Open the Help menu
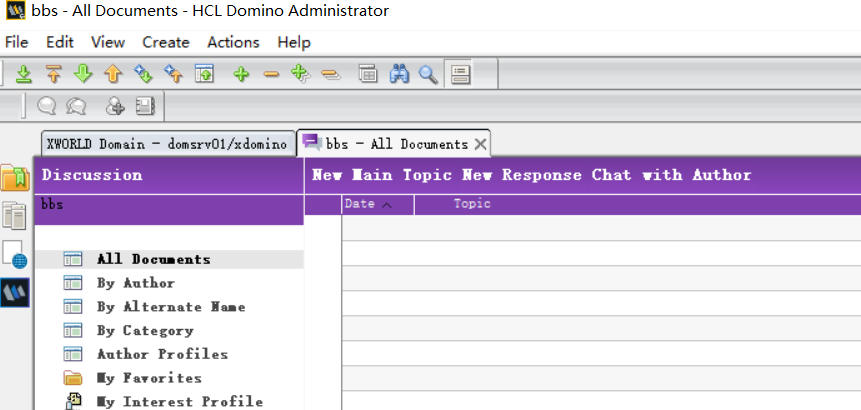Screen dimensions: 861x410 (294, 42)
